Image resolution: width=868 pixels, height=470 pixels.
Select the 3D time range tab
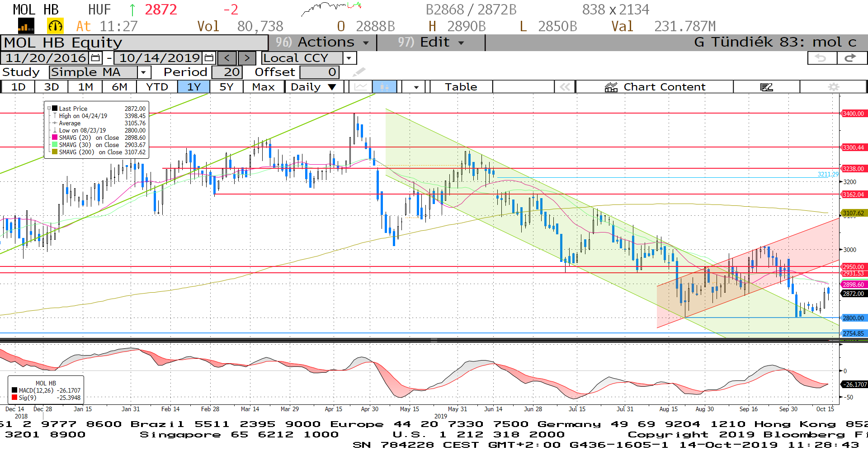point(51,87)
